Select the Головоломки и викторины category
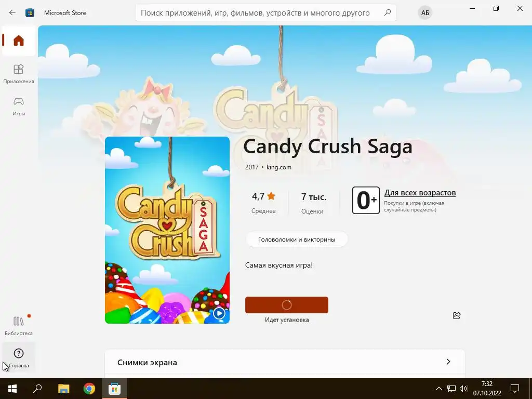The height and width of the screenshot is (399, 532). [x=297, y=239]
